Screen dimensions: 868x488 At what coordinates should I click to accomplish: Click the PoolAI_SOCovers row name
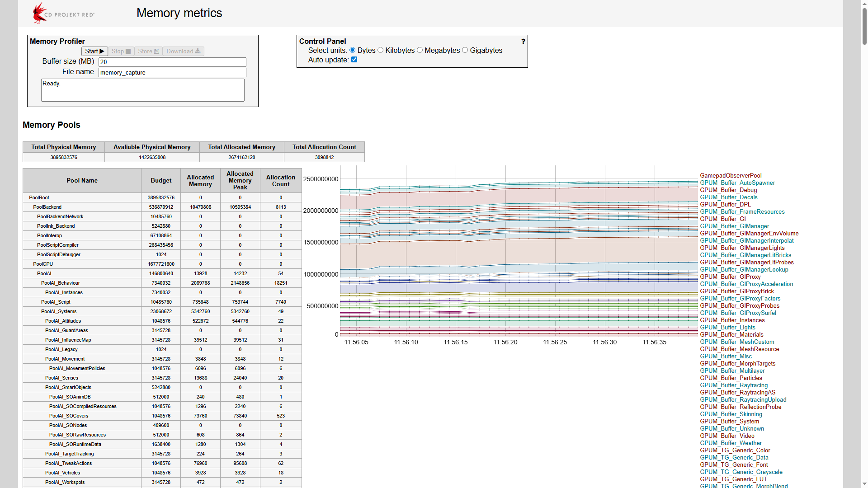69,416
